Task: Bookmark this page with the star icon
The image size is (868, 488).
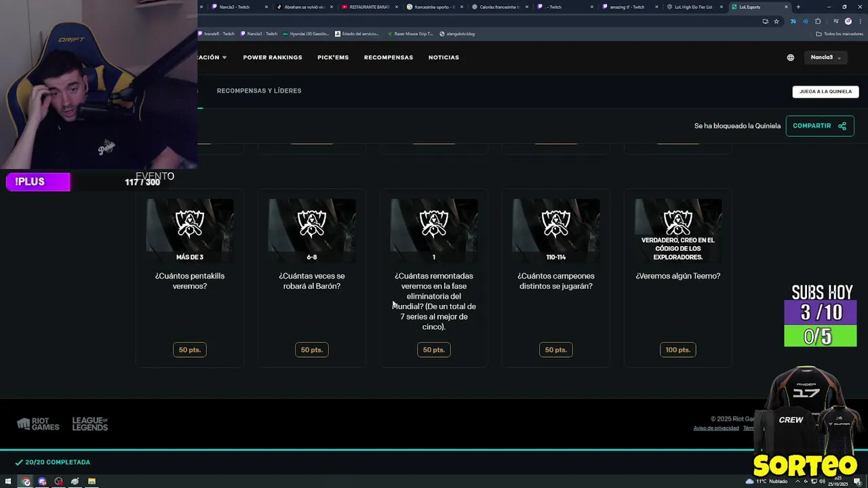Action: (776, 21)
